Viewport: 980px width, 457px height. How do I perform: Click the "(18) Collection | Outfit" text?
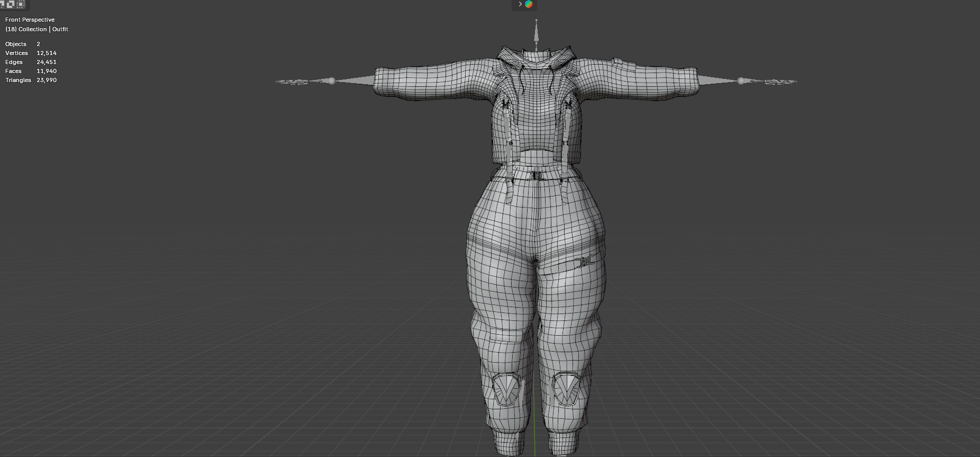[x=37, y=29]
